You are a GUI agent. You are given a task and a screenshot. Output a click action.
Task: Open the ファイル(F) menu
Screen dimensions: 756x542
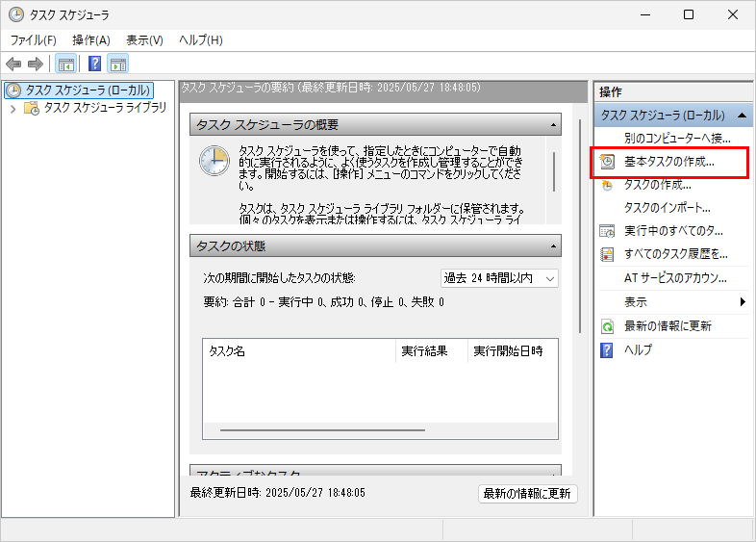34,39
